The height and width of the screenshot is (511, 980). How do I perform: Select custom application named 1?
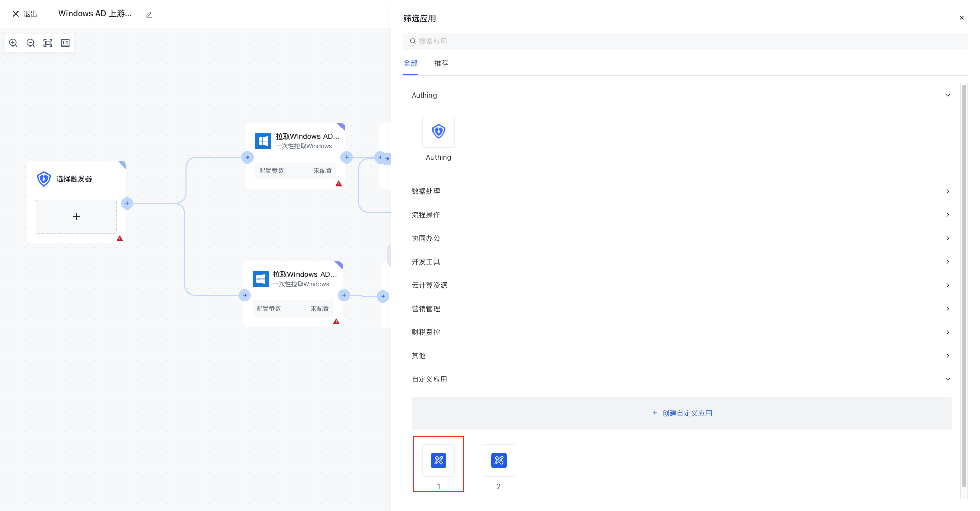pyautogui.click(x=438, y=461)
